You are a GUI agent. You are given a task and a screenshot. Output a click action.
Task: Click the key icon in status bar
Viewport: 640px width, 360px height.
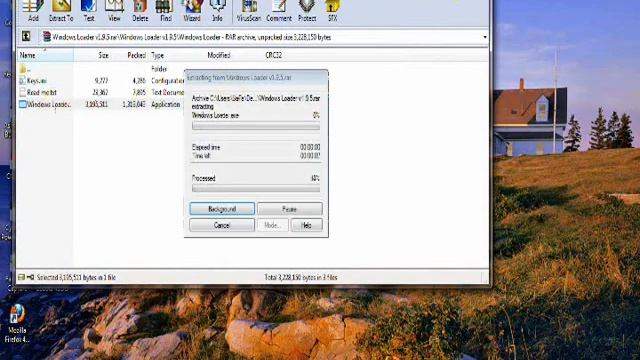click(x=30, y=277)
